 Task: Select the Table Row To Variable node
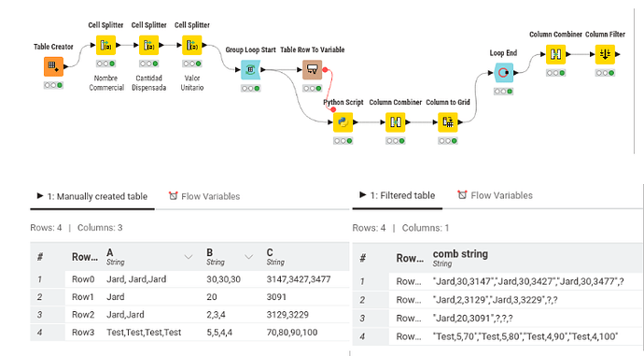point(312,70)
